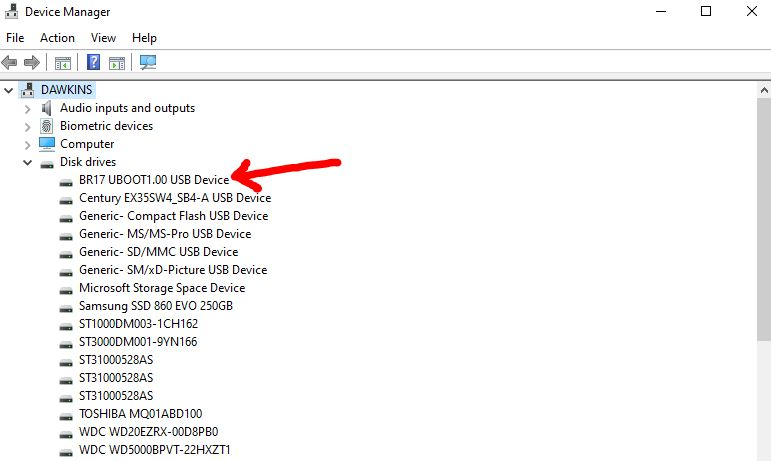Select the Disk drives label

pos(88,162)
